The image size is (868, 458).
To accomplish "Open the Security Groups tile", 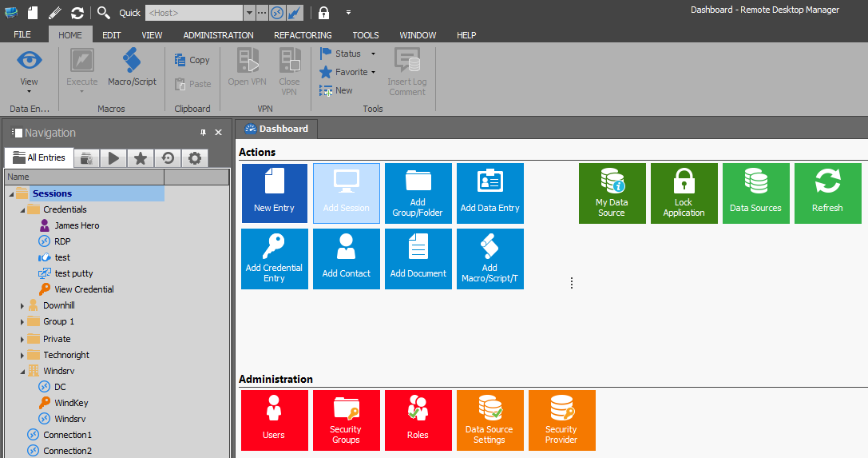I will click(x=346, y=420).
